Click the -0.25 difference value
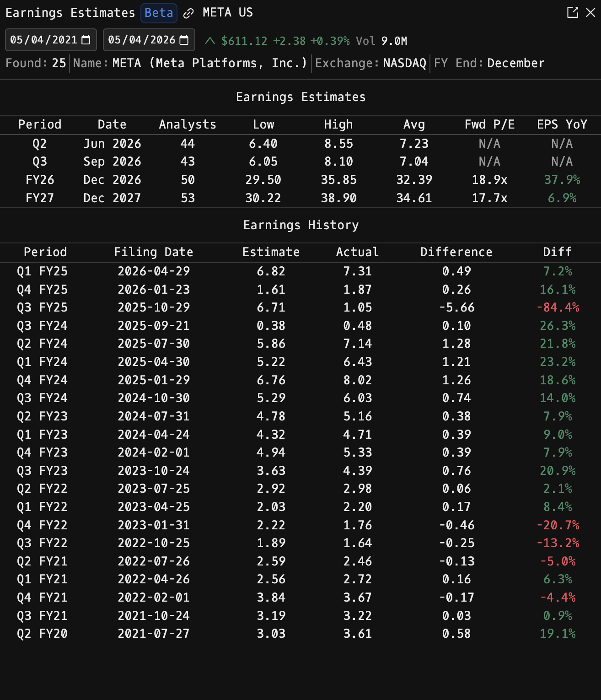 point(456,543)
